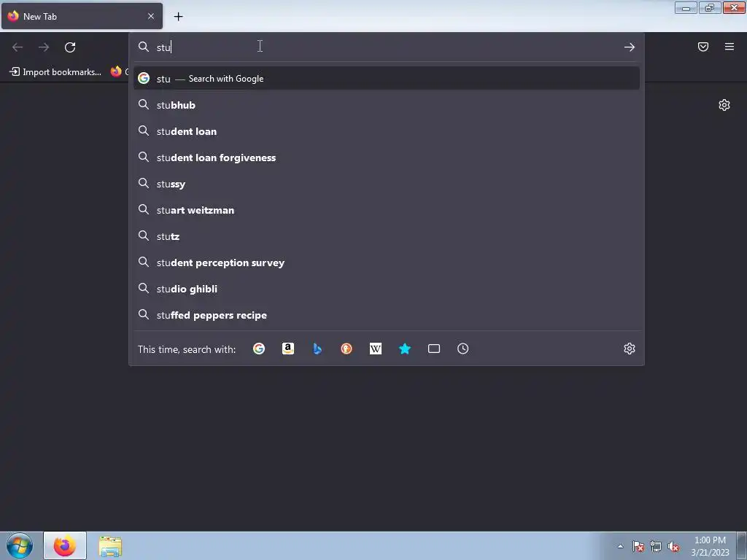Screen dimensions: 747x560
Task: Open the Windows Start menu
Action: coord(20,545)
